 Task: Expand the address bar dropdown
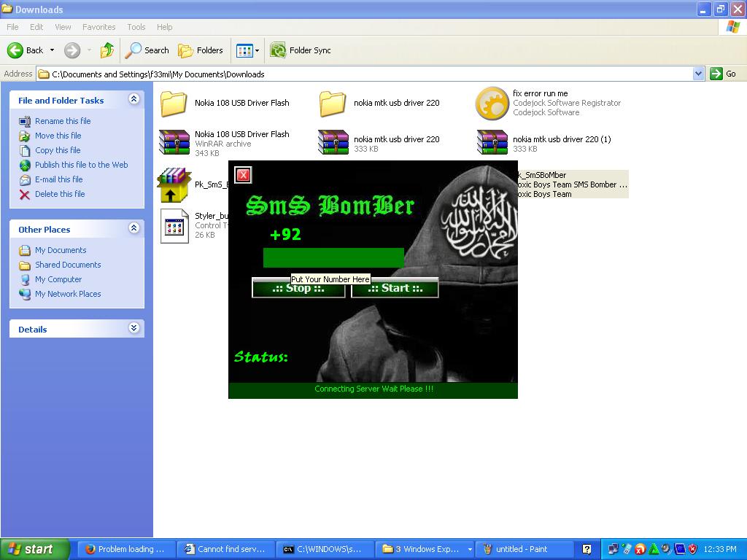click(698, 74)
